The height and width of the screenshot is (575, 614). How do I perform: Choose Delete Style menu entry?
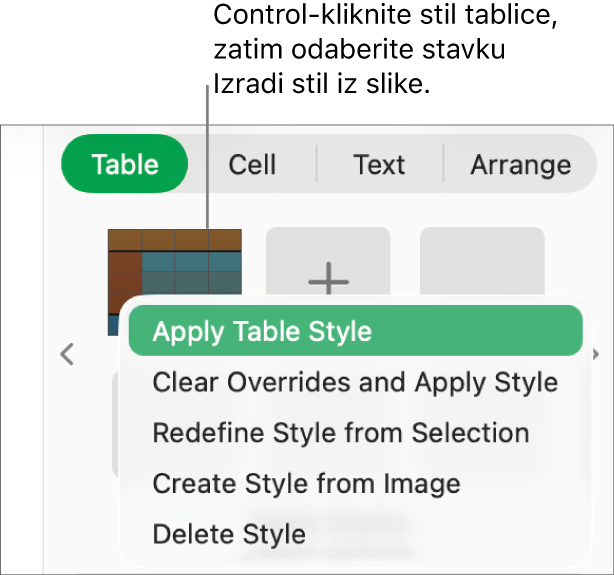(x=229, y=534)
